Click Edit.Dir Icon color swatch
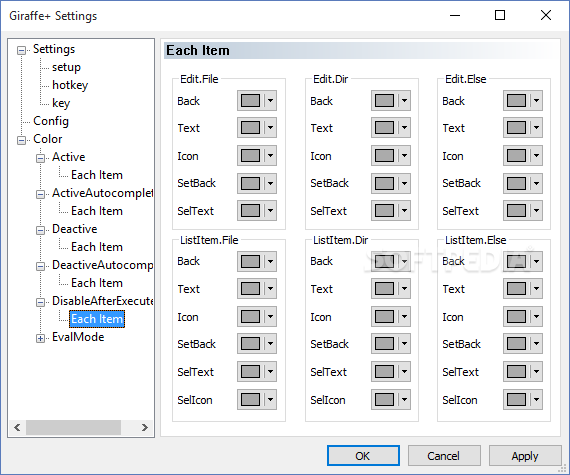This screenshot has height=475, width=570. tap(384, 156)
